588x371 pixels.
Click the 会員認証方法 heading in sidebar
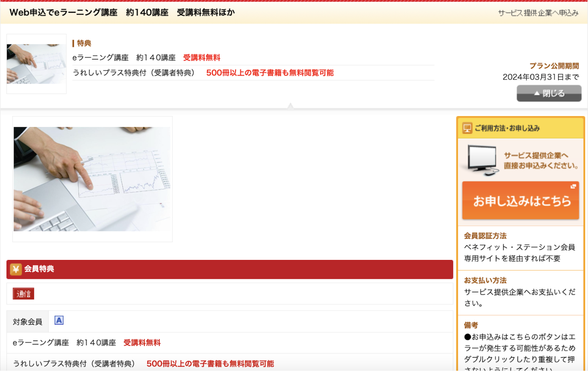pyautogui.click(x=485, y=236)
